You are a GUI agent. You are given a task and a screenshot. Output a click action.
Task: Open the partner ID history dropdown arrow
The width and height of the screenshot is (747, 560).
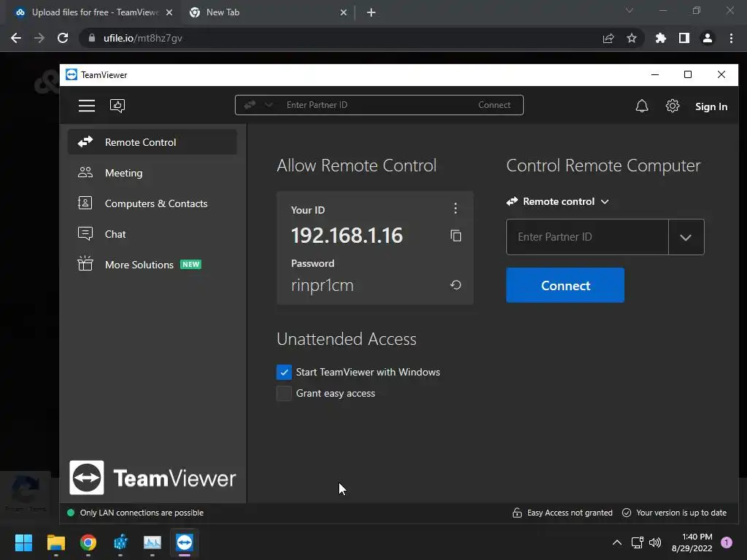(x=686, y=237)
